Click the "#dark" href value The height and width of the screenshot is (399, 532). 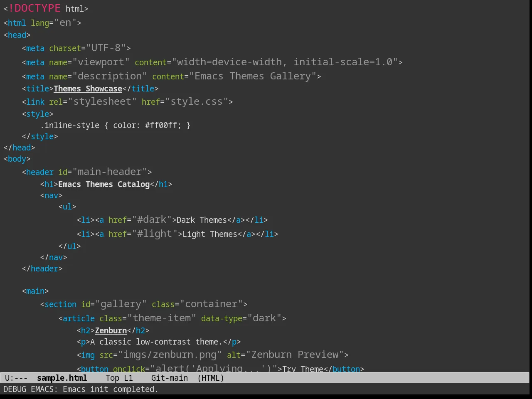click(152, 219)
